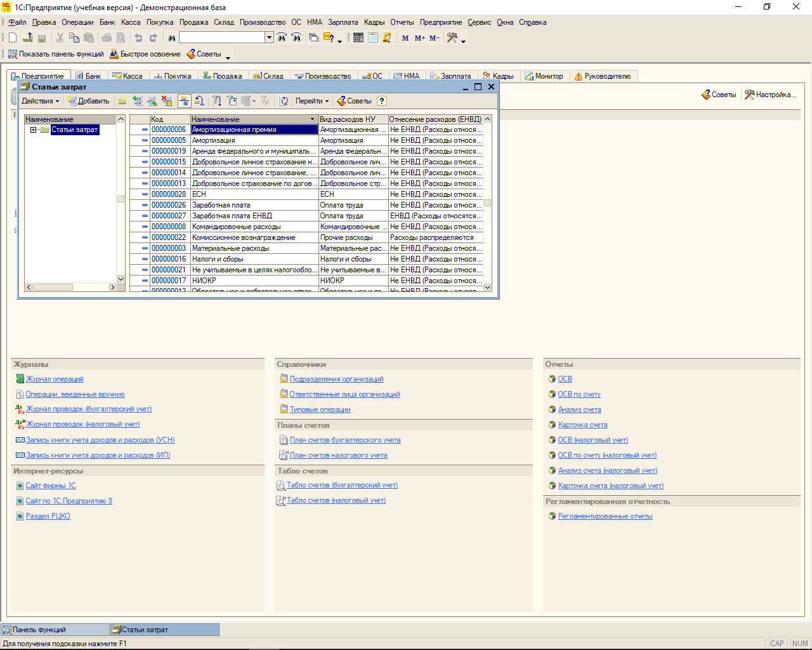This screenshot has height=650, width=812.
Task: Click the Undo arrow icon
Action: coord(138,37)
